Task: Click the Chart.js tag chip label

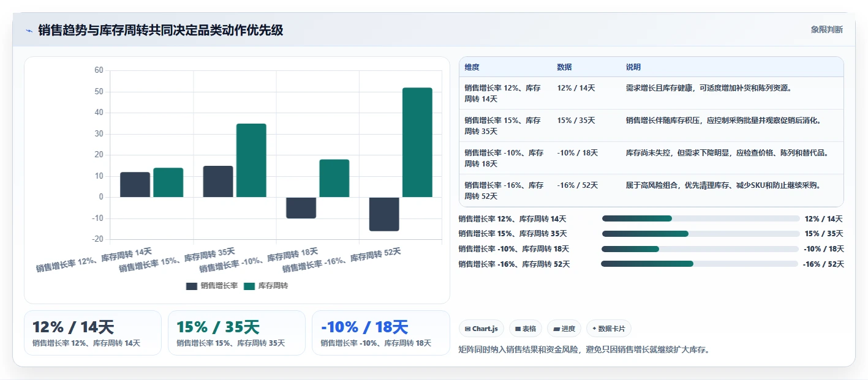Action: tap(485, 329)
